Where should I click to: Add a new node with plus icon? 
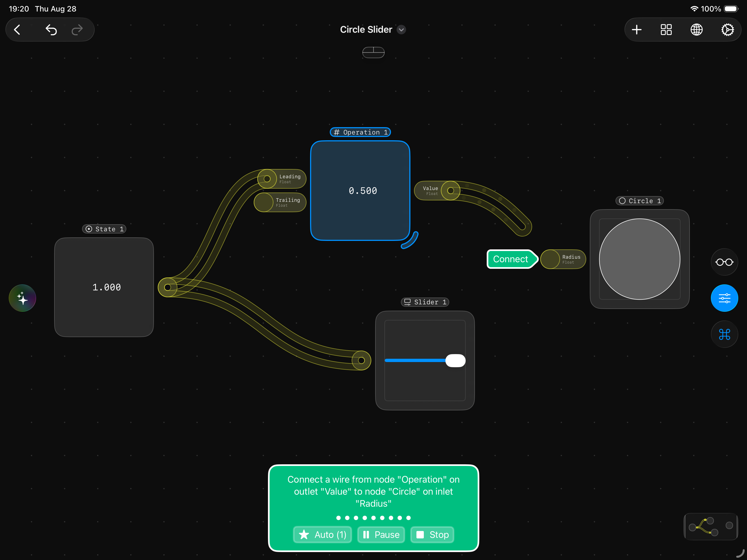tap(637, 30)
